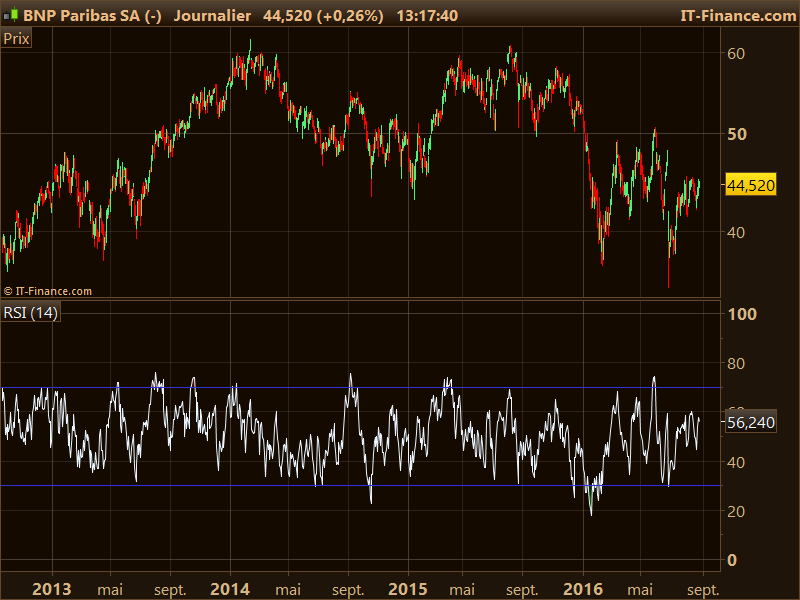Screen dimensions: 800x600
Task: Click the sept. label just before 2014
Action: click(x=170, y=590)
